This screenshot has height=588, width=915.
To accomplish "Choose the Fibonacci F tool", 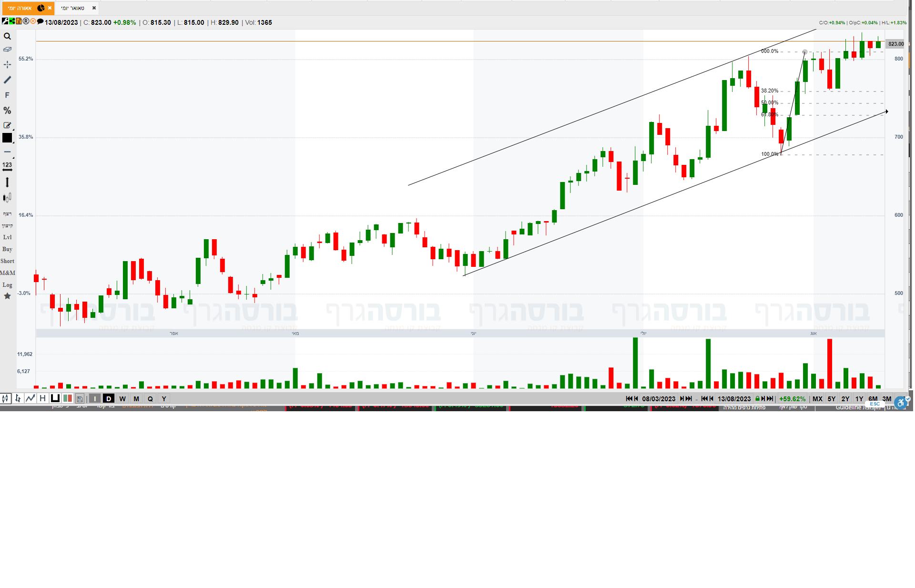I will 7,95.
